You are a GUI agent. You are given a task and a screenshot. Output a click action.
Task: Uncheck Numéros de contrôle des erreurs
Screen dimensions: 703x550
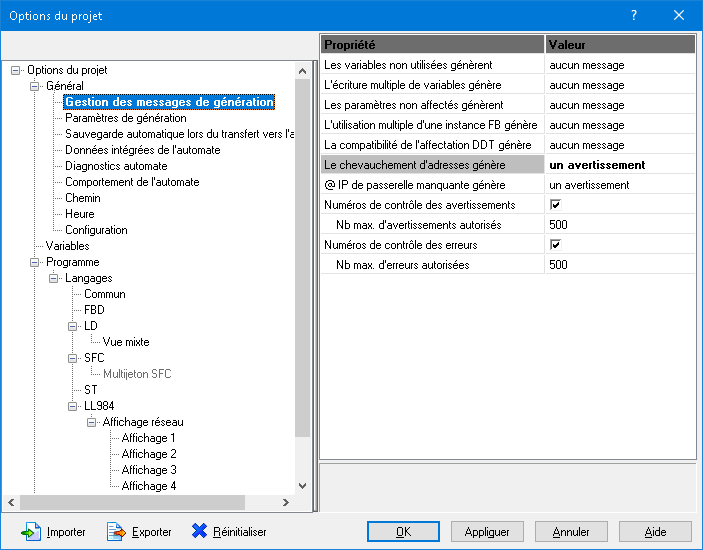point(555,245)
